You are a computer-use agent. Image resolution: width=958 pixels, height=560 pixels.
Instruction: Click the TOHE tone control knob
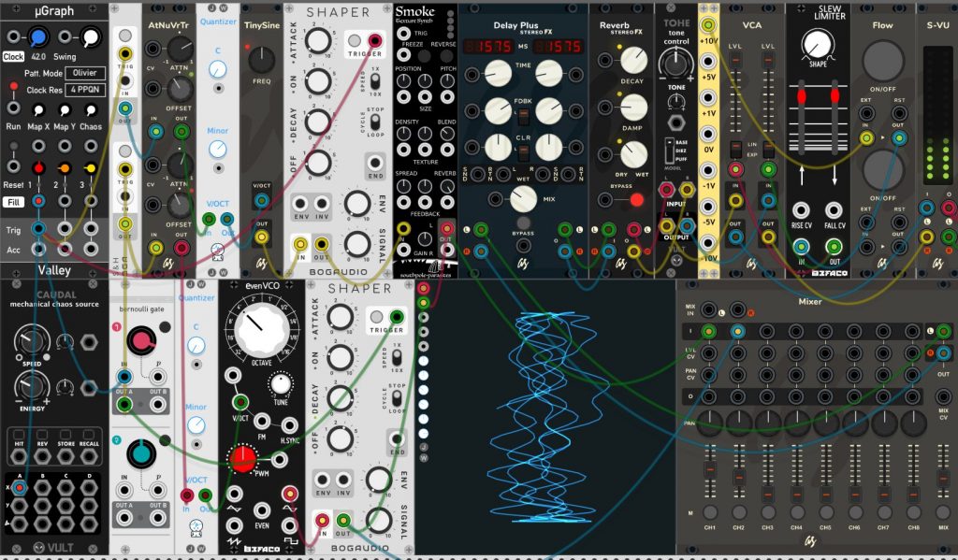point(675,63)
